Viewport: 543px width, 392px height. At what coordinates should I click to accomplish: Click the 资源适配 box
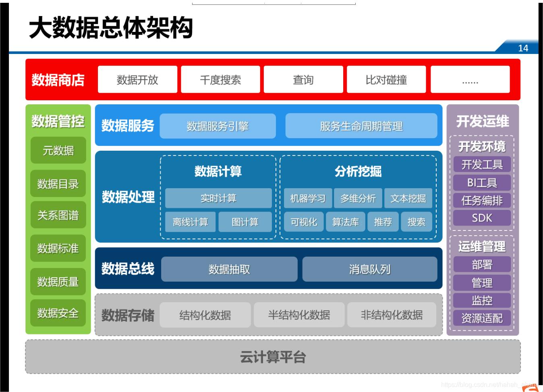(x=482, y=318)
